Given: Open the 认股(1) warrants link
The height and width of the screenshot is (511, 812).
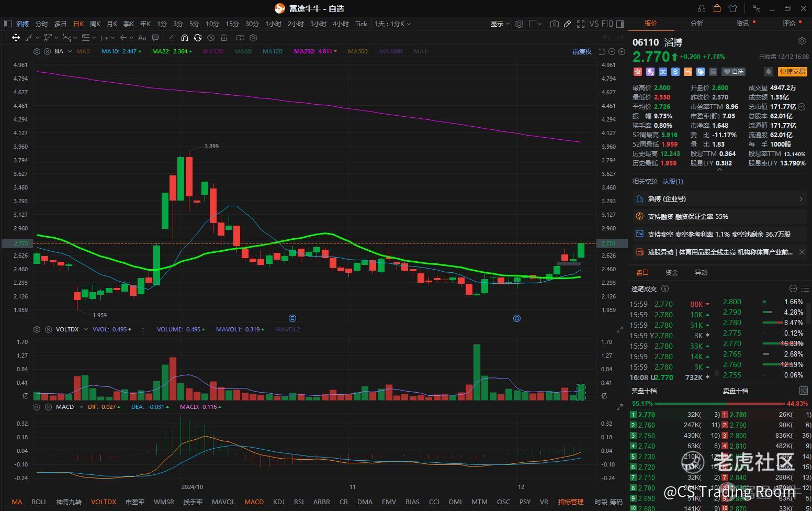Looking at the screenshot, I should [x=673, y=181].
